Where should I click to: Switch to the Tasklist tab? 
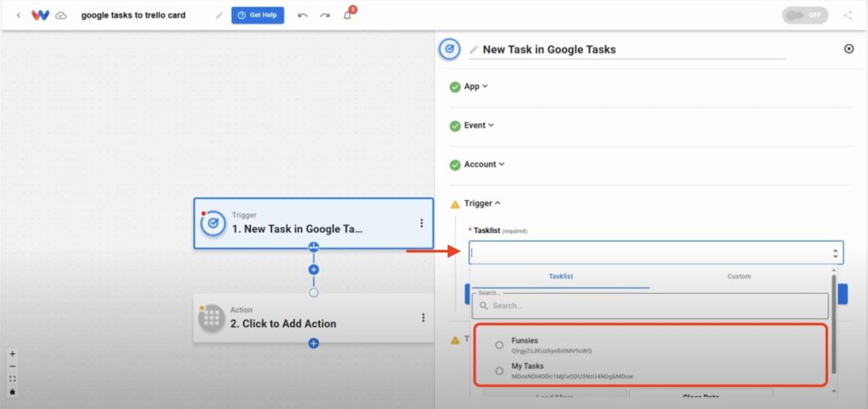561,276
